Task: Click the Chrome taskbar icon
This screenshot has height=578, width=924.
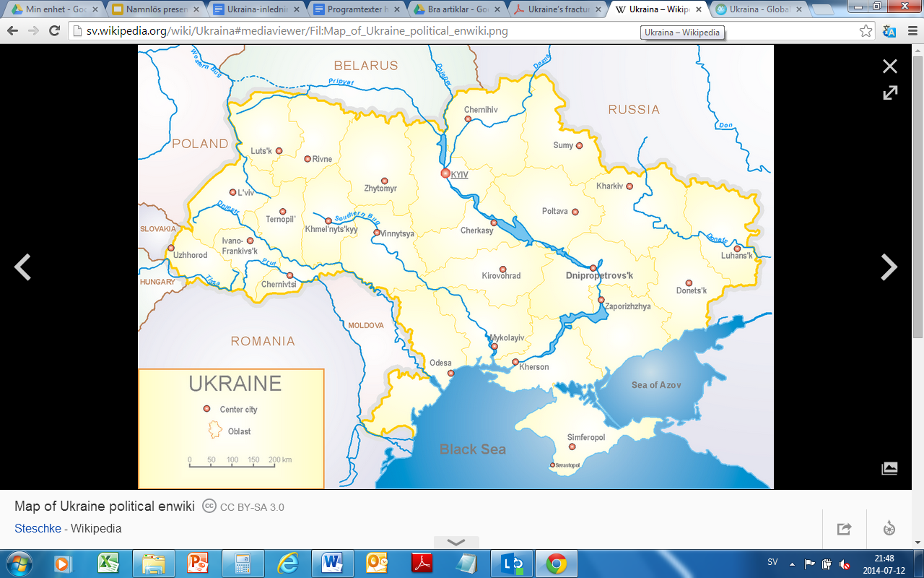Action: pos(556,563)
